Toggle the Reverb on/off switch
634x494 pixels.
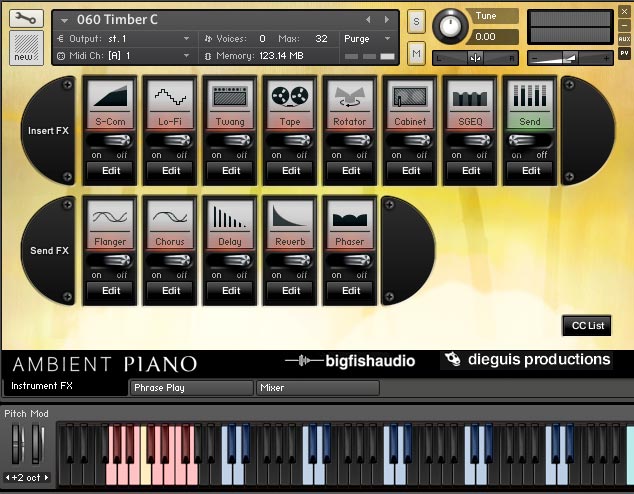click(289, 261)
